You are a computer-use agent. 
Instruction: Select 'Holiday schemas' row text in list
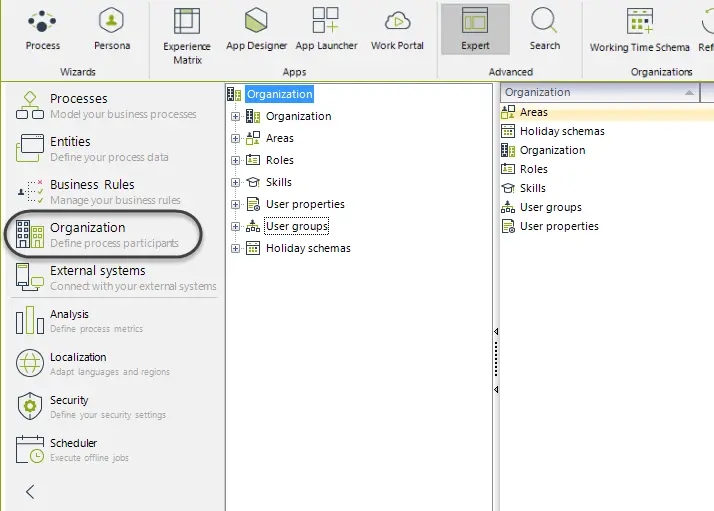[562, 131]
